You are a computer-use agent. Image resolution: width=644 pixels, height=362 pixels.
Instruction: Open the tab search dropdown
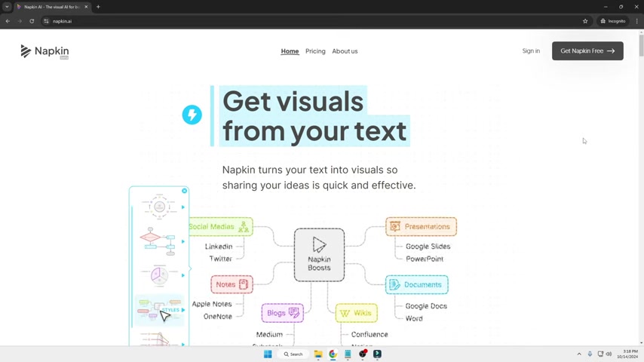tap(7, 7)
